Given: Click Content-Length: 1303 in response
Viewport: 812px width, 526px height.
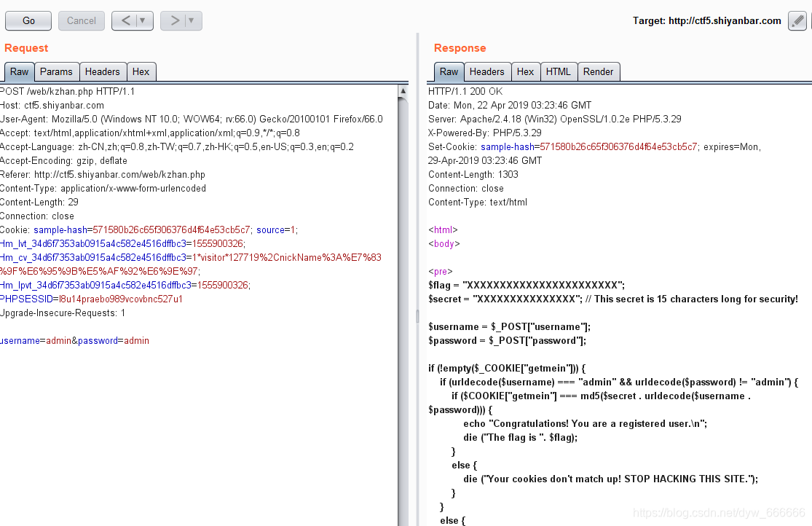Looking at the screenshot, I should click(x=473, y=175).
